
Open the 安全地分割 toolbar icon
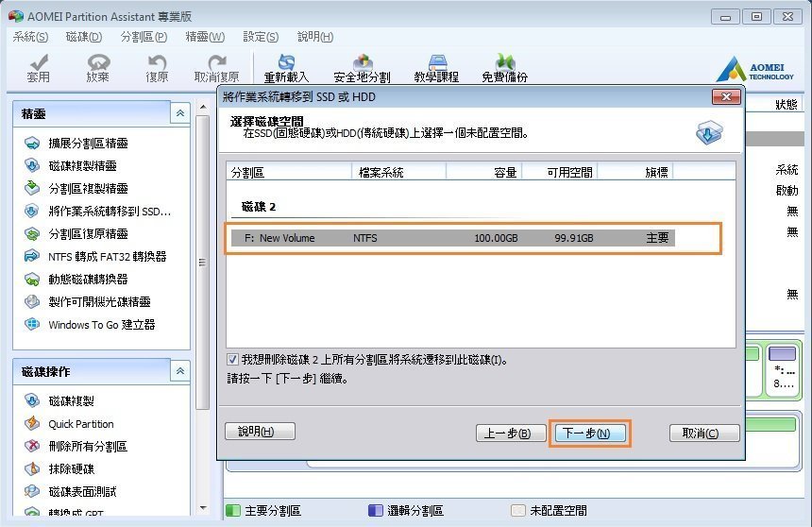[x=363, y=62]
